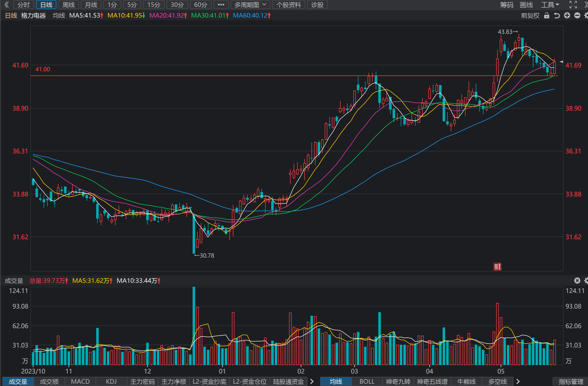Switch overlay to BOLL
Image resolution: width=588 pixels, height=386 pixels.
point(367,381)
